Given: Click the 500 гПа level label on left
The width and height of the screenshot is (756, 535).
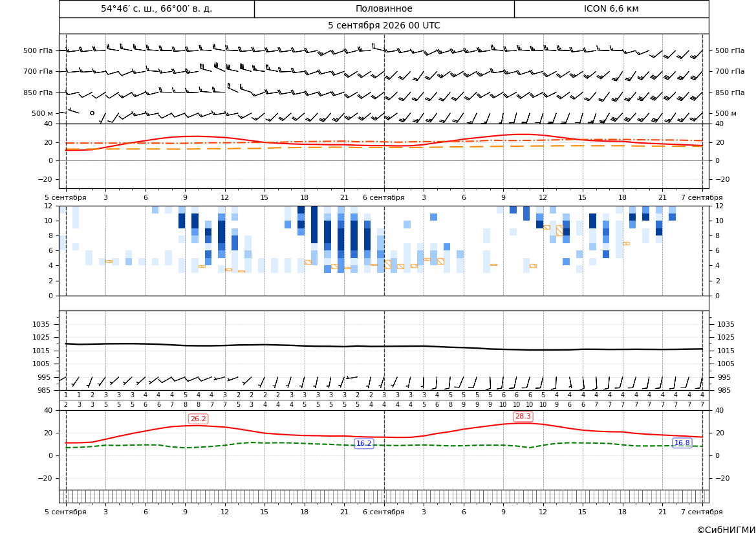Looking at the screenshot, I should click(x=38, y=50).
